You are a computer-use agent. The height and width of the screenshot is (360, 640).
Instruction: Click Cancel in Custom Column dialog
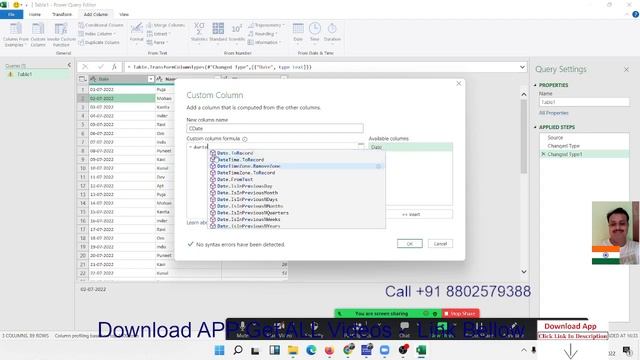440,244
